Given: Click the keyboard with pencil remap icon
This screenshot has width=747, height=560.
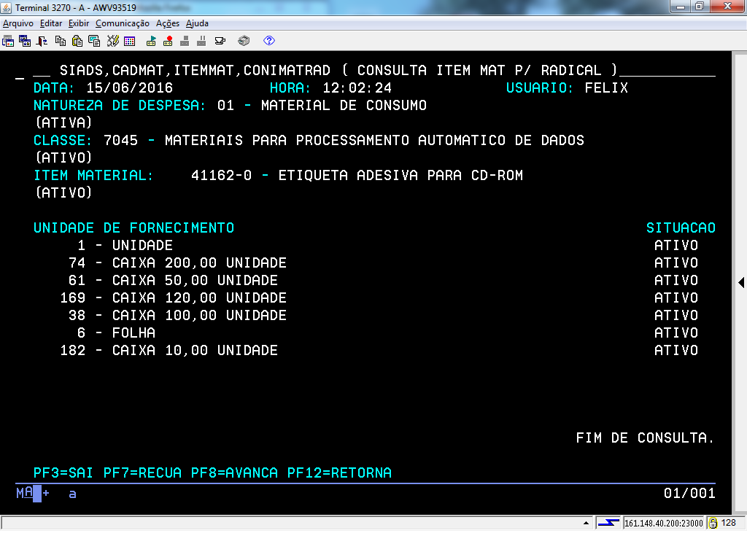Looking at the screenshot, I should [113, 41].
